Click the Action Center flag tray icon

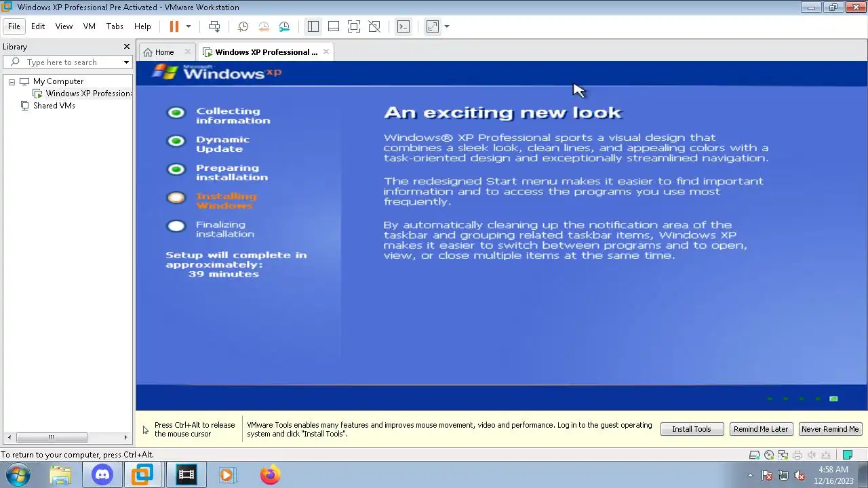767,475
